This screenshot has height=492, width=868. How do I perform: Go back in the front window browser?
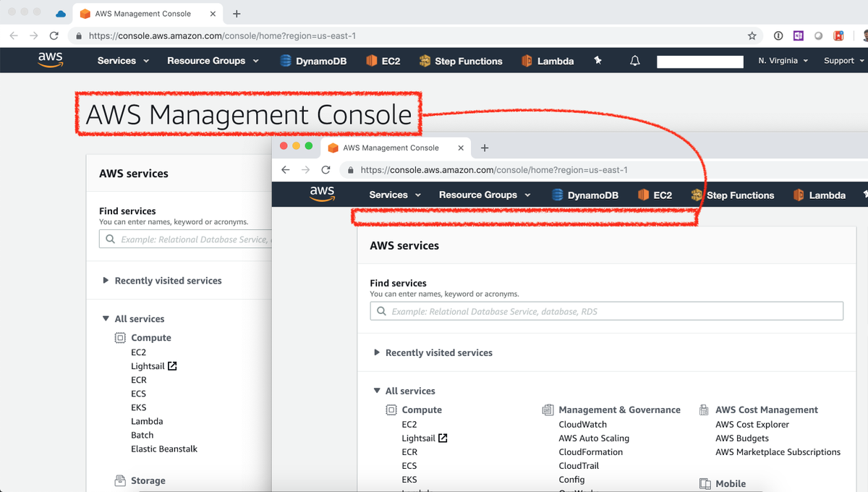click(285, 170)
